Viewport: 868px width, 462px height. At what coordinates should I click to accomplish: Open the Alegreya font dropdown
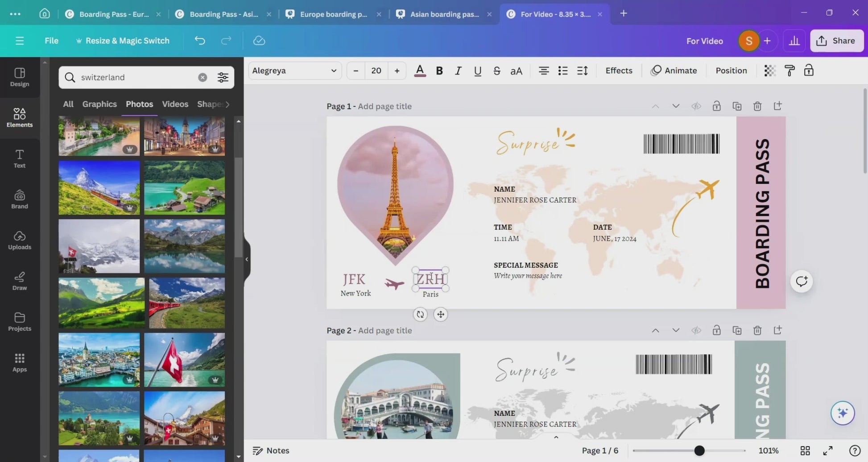295,71
